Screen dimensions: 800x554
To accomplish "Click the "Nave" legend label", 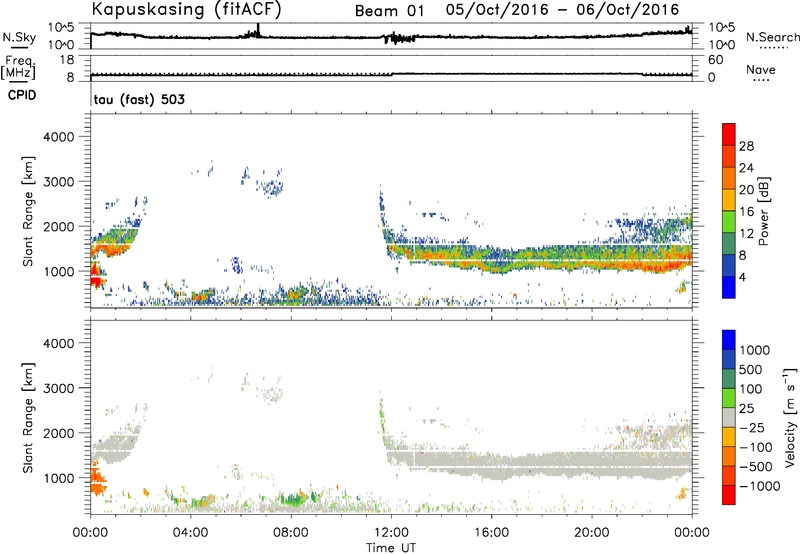I will [x=761, y=70].
